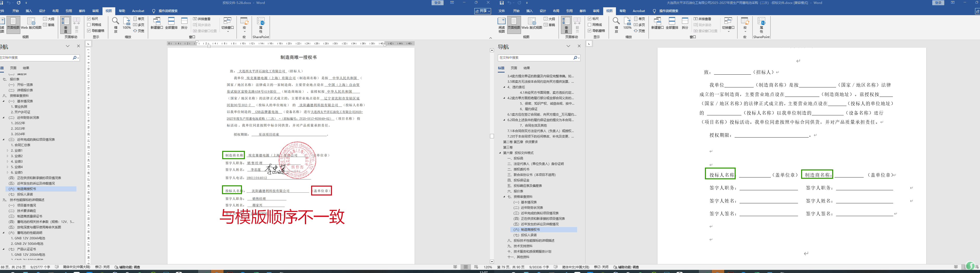Select Draft view in left Word window
This screenshot has height=273, width=980.
[x=49, y=25]
